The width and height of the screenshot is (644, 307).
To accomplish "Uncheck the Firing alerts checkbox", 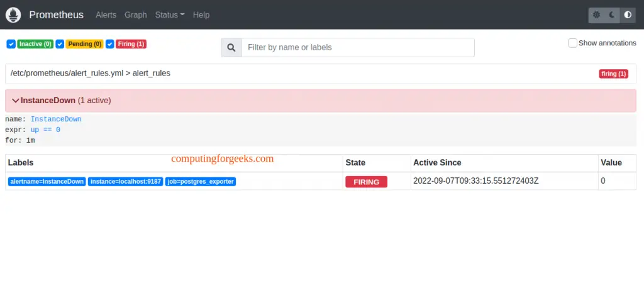I will coord(109,44).
